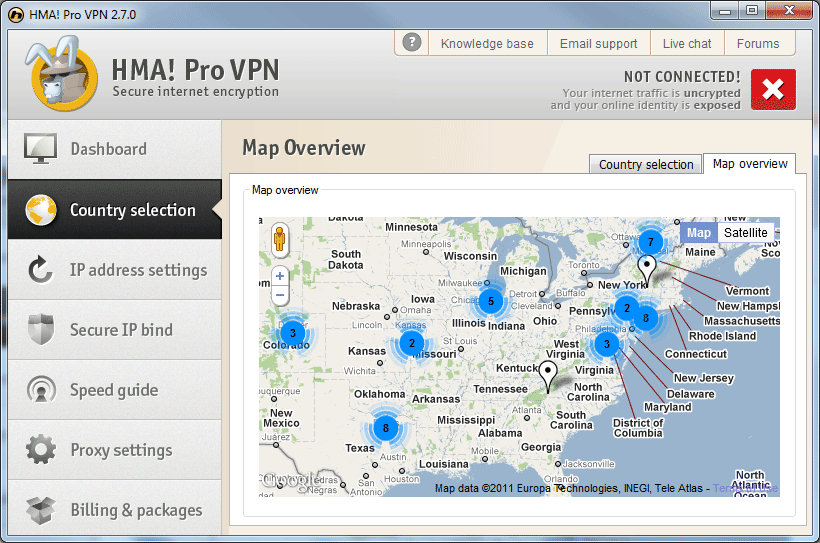The image size is (820, 543).
Task: Click the Tennessee label on map
Action: click(x=500, y=389)
